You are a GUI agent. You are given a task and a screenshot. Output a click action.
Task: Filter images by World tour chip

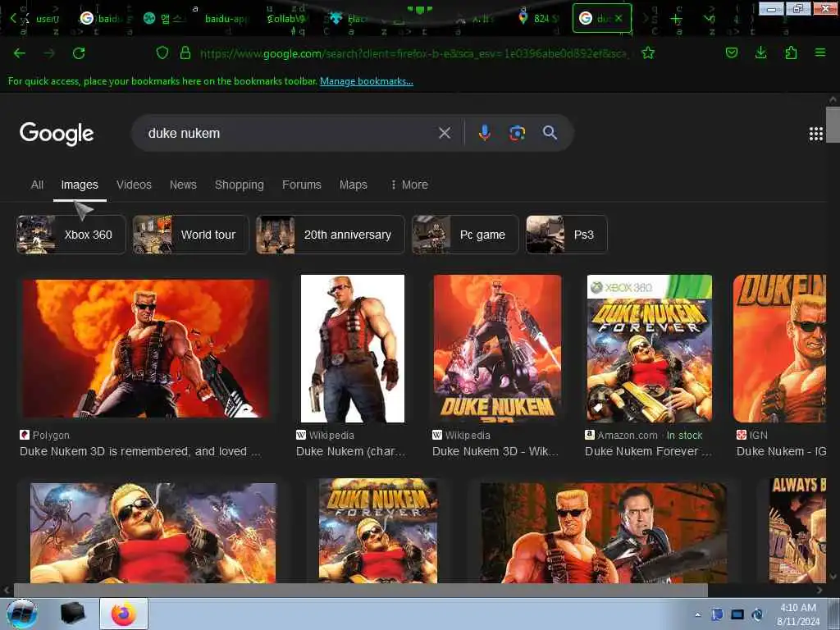[x=190, y=235]
